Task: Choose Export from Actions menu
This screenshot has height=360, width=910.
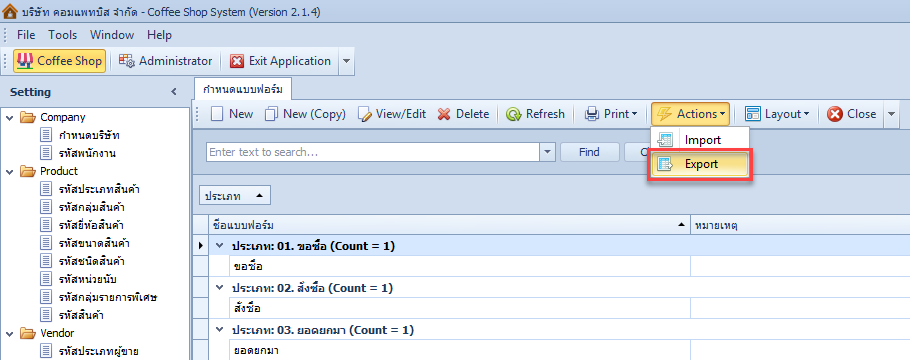Action: 700,164
